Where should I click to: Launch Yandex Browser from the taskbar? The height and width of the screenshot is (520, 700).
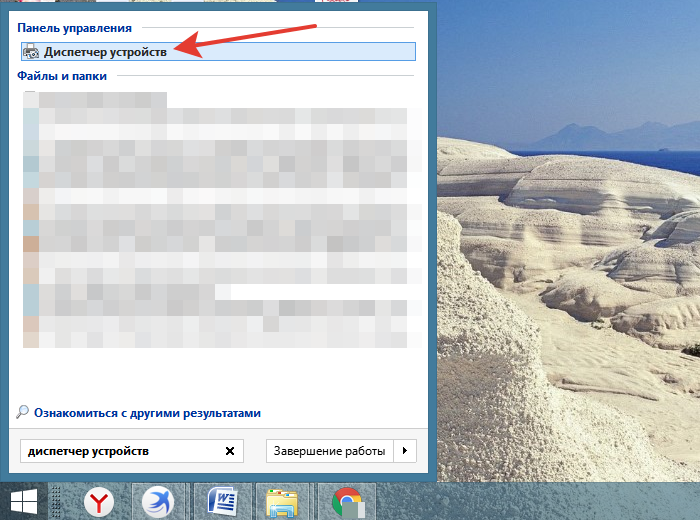click(x=98, y=502)
